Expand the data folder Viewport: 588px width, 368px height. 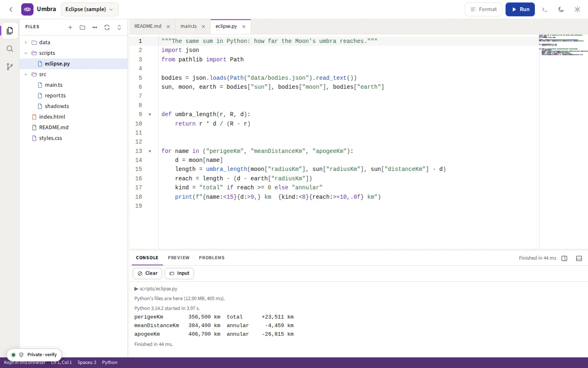click(x=26, y=43)
